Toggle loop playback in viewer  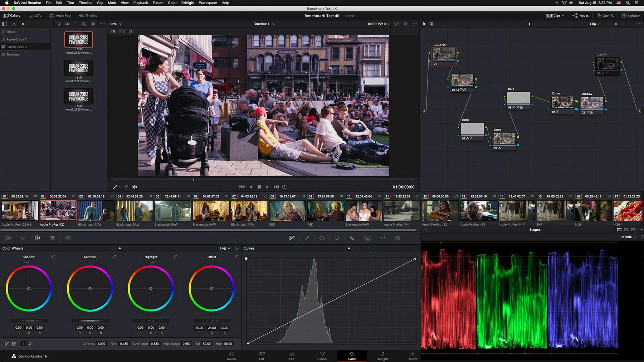pos(285,187)
